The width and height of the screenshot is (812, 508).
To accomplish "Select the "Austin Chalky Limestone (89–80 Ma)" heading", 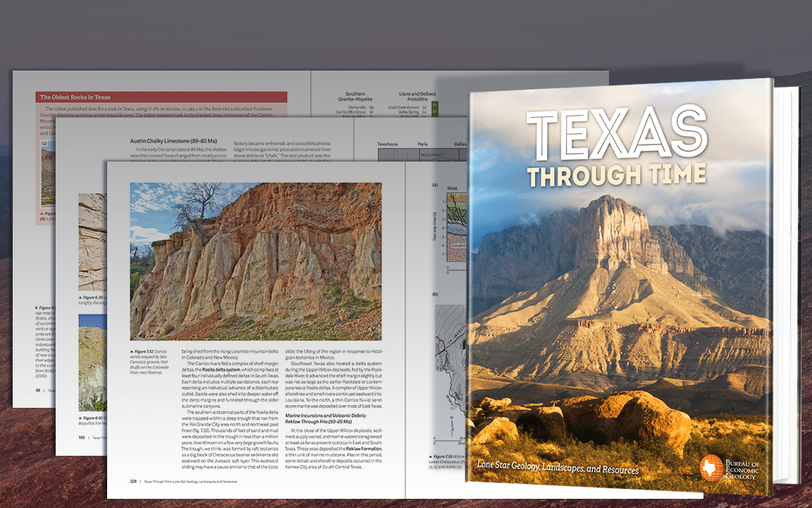I will (173, 140).
